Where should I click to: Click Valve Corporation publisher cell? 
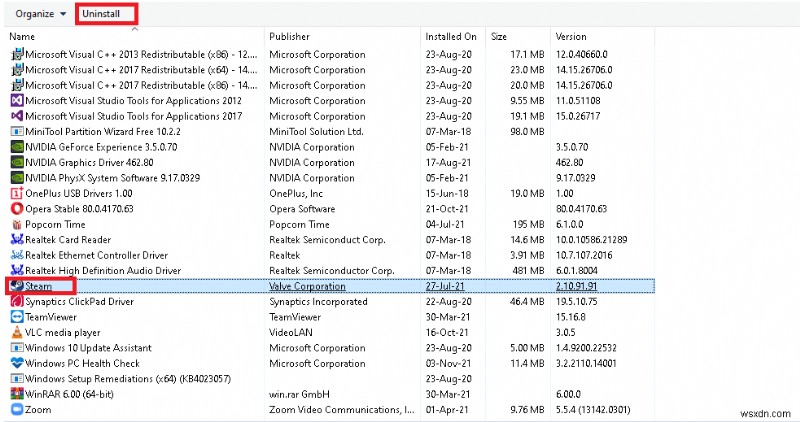coord(307,286)
